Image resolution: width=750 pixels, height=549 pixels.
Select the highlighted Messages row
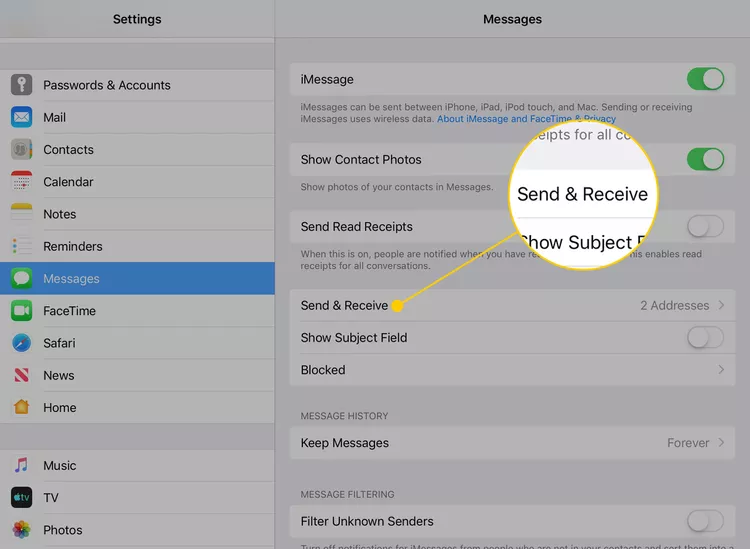coord(137,278)
